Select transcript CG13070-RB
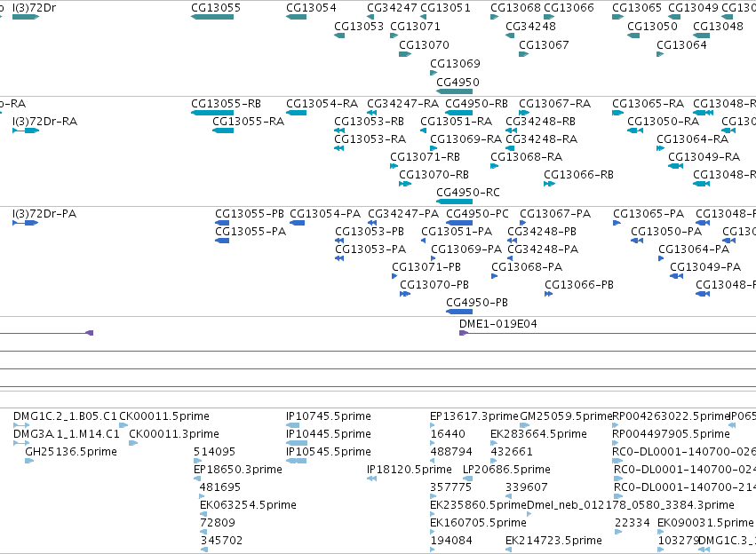Viewport: 756px width, 554px height. [434, 175]
